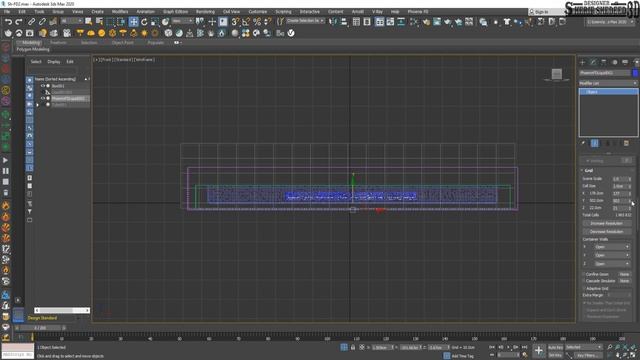Image resolution: width=640 pixels, height=360 pixels.
Task: Open the Create tab plus icon
Action: point(582,62)
